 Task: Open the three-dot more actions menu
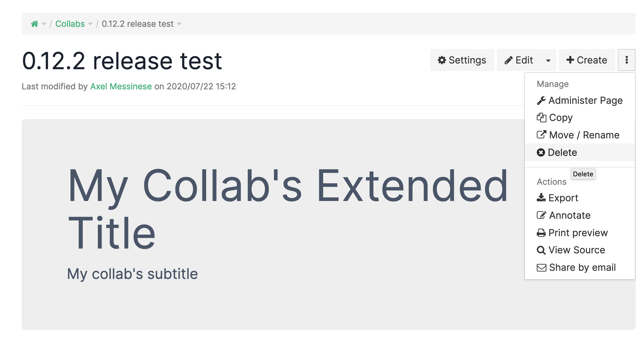pyautogui.click(x=627, y=60)
